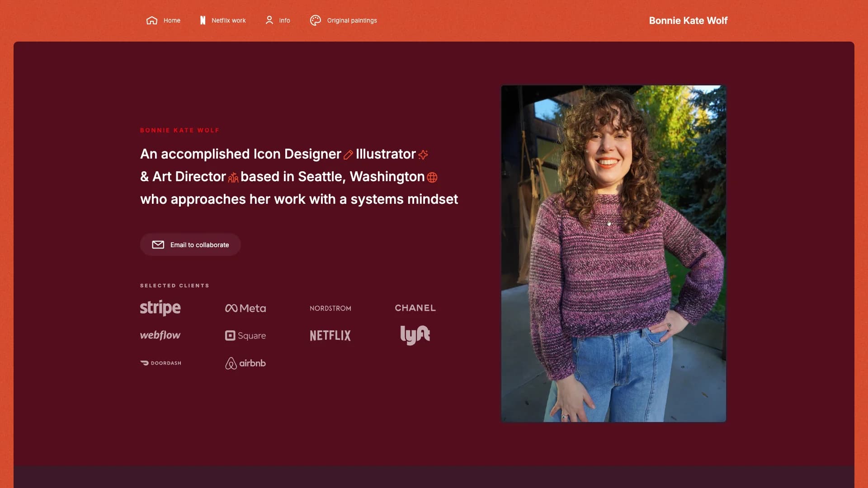This screenshot has height=488, width=868.
Task: Open the Home navigation item
Action: pos(163,20)
